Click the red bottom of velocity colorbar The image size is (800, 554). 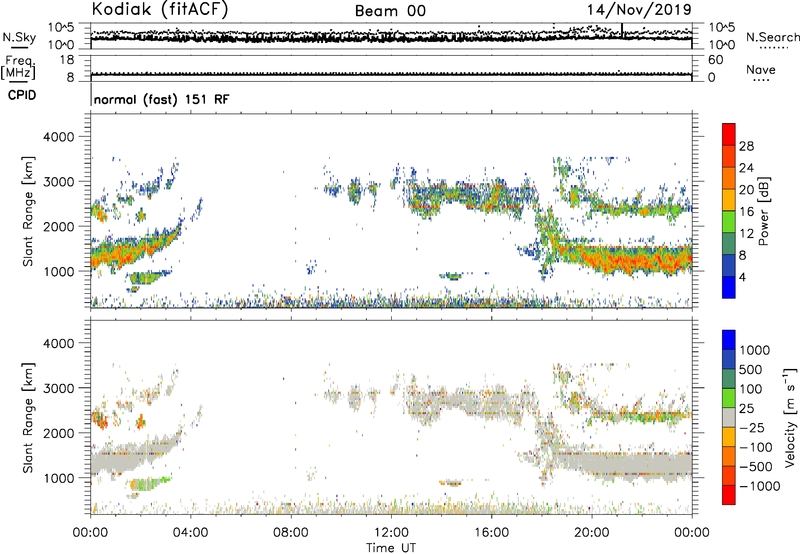(x=729, y=495)
